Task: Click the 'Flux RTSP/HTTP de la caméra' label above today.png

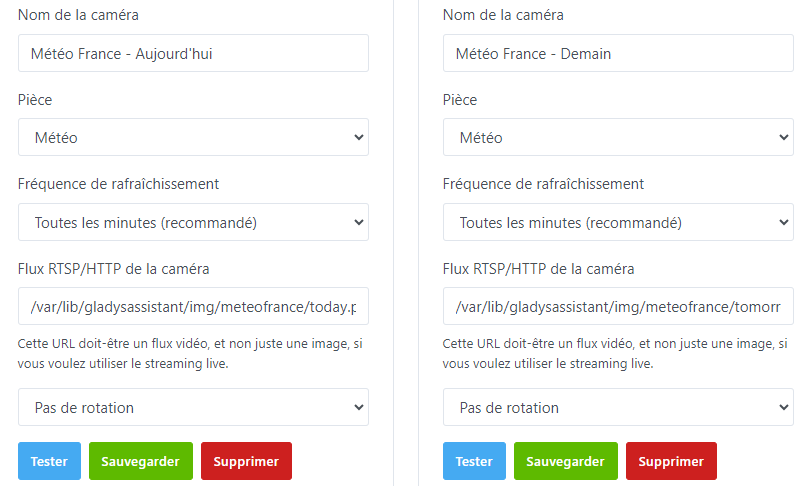Action: tap(113, 269)
